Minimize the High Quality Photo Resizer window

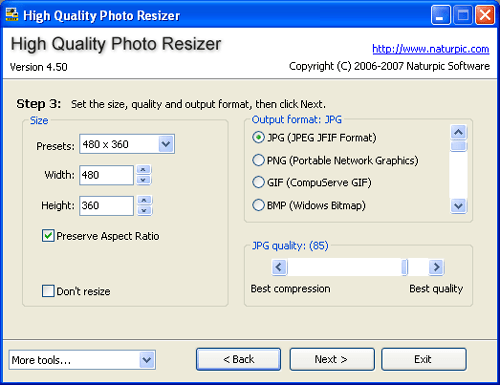(440, 15)
